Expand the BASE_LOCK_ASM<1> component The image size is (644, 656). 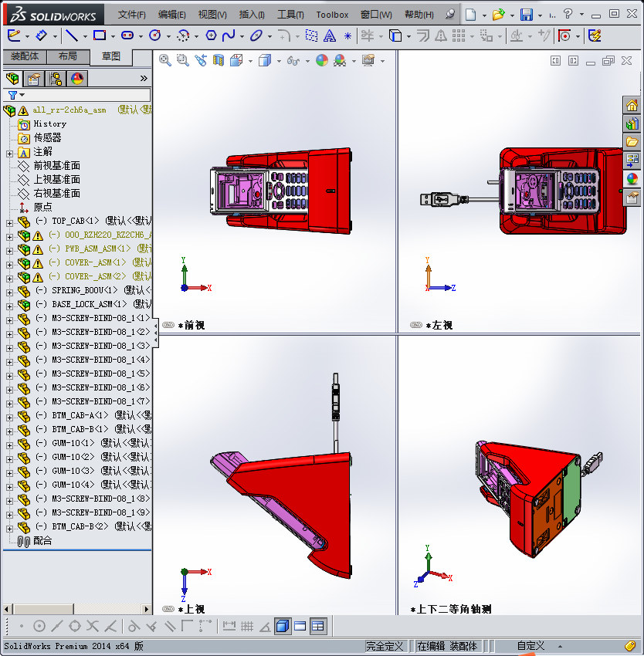pyautogui.click(x=9, y=306)
